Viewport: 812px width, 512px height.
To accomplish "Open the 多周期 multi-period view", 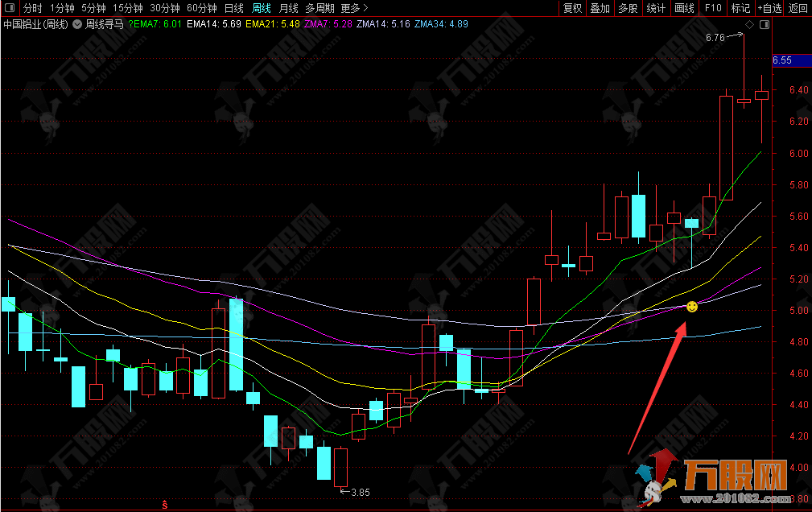I will pos(319,8).
